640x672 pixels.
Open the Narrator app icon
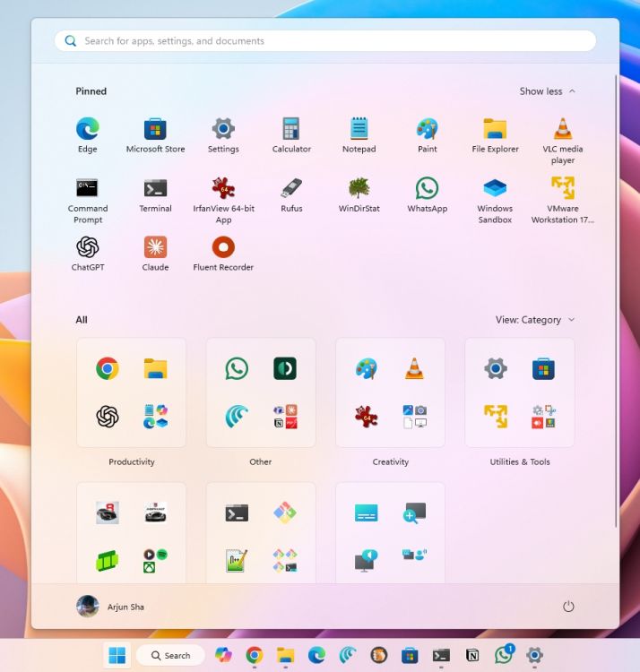(366, 561)
